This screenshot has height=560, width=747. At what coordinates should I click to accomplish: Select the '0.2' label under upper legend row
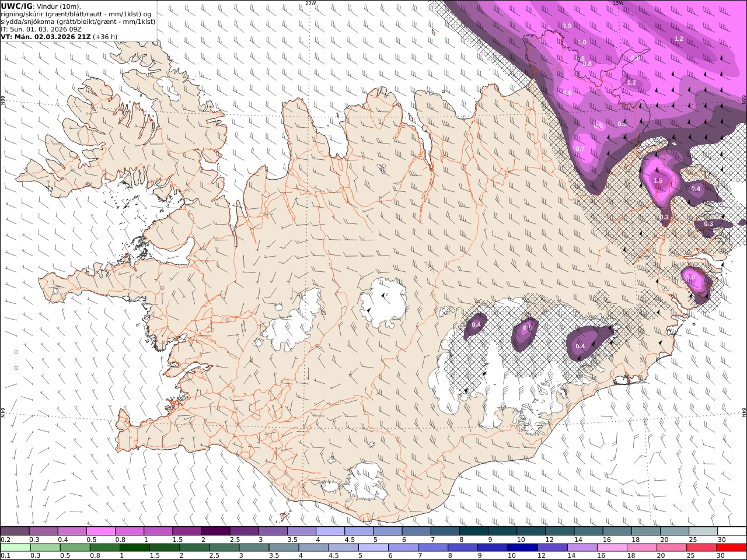pos(6,540)
